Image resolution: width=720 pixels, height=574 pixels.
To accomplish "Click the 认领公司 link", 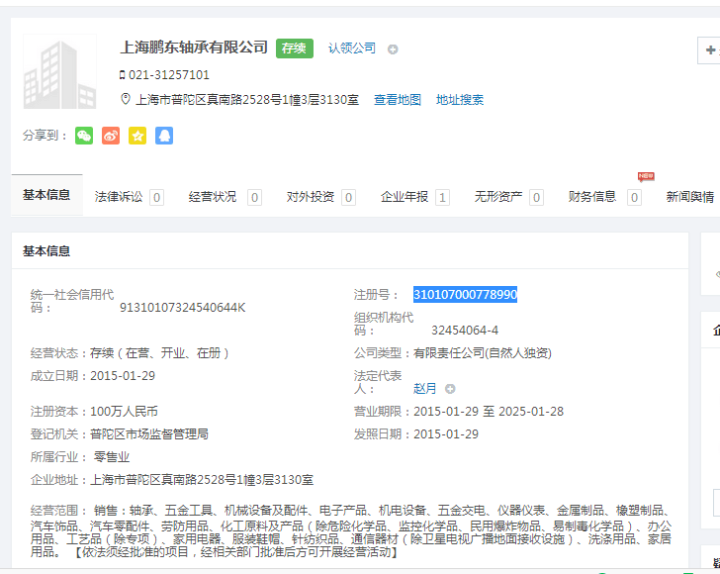I will (352, 48).
